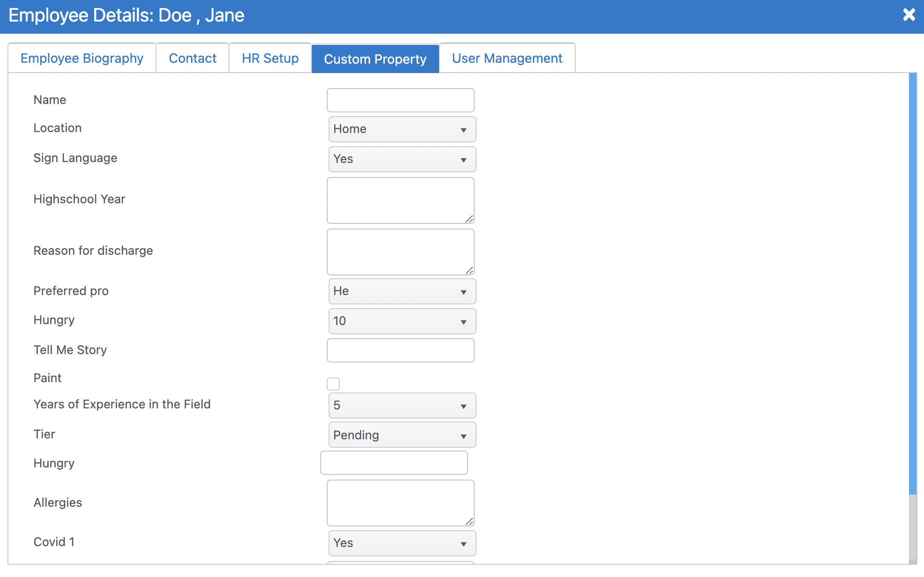Viewport: 924px width, 577px height.
Task: Close the Employee Details dialog
Action: pos(909,15)
